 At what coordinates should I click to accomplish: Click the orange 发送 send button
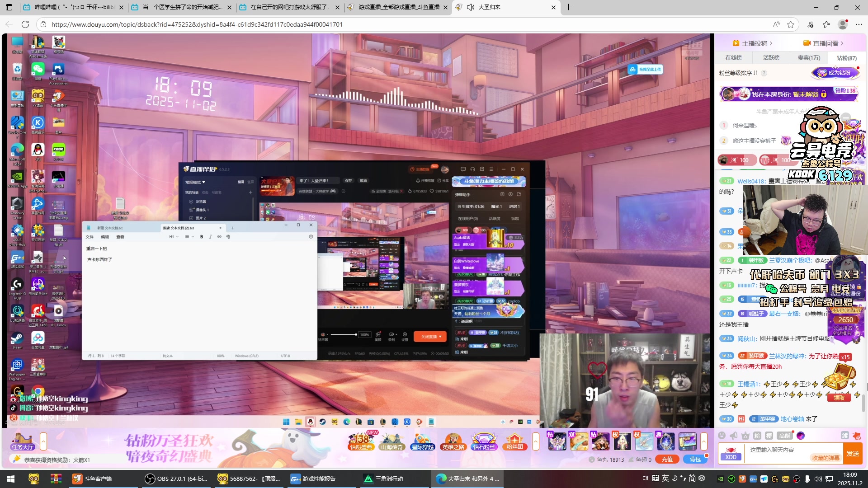[x=853, y=453]
